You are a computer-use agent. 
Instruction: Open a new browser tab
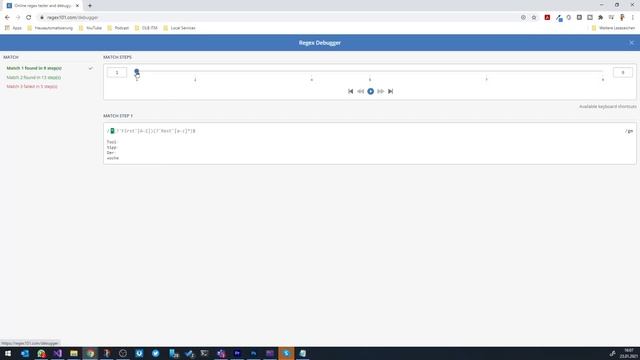(x=90, y=6)
